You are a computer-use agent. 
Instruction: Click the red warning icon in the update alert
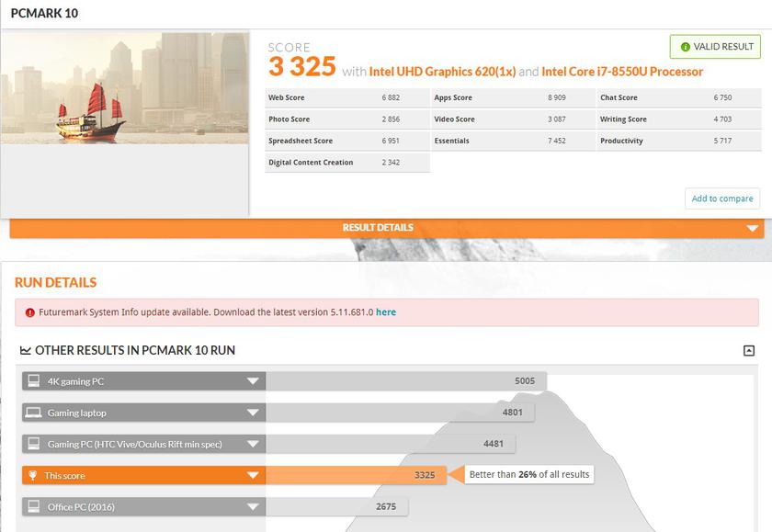coord(30,312)
